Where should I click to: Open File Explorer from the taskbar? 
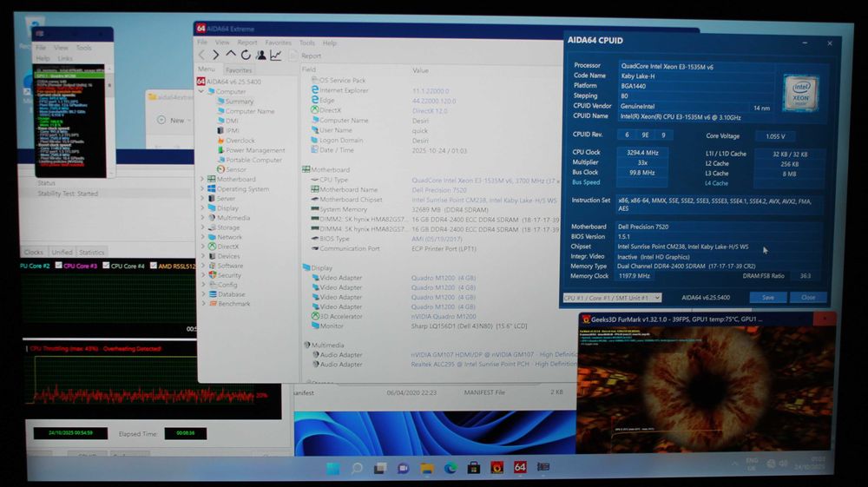426,468
